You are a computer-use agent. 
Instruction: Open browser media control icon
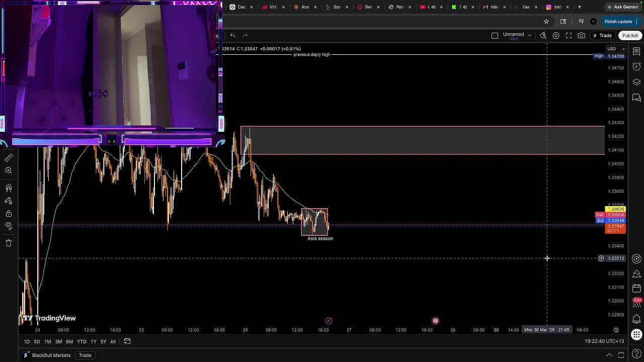tap(581, 22)
